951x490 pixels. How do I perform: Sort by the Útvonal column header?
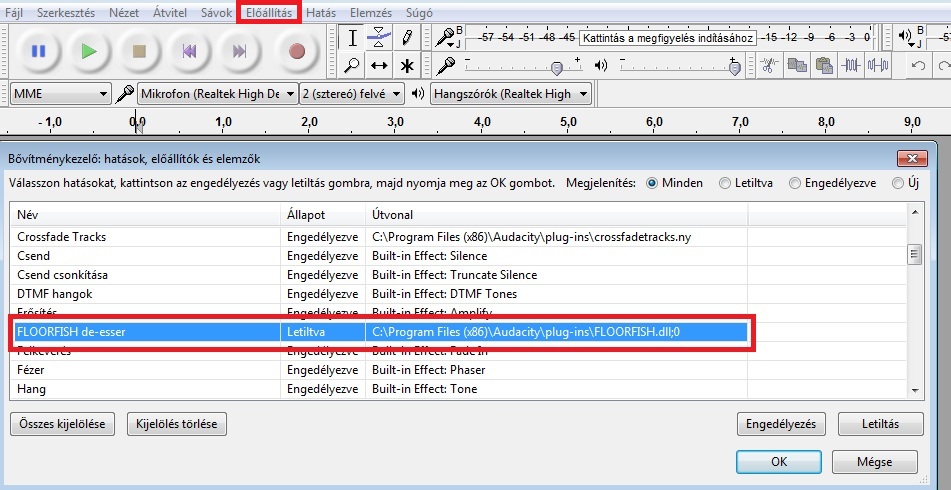pyautogui.click(x=557, y=215)
